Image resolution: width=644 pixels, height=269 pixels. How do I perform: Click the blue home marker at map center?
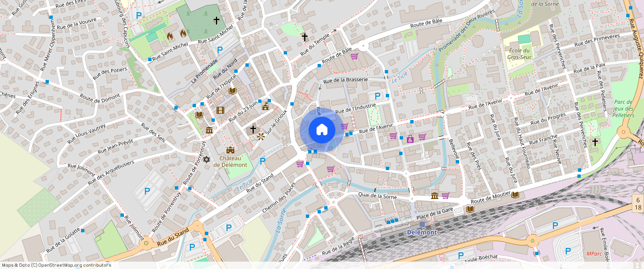[321, 129]
